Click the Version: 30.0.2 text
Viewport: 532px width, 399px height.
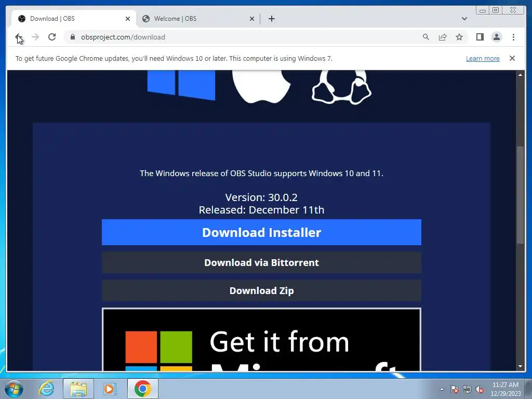(261, 197)
